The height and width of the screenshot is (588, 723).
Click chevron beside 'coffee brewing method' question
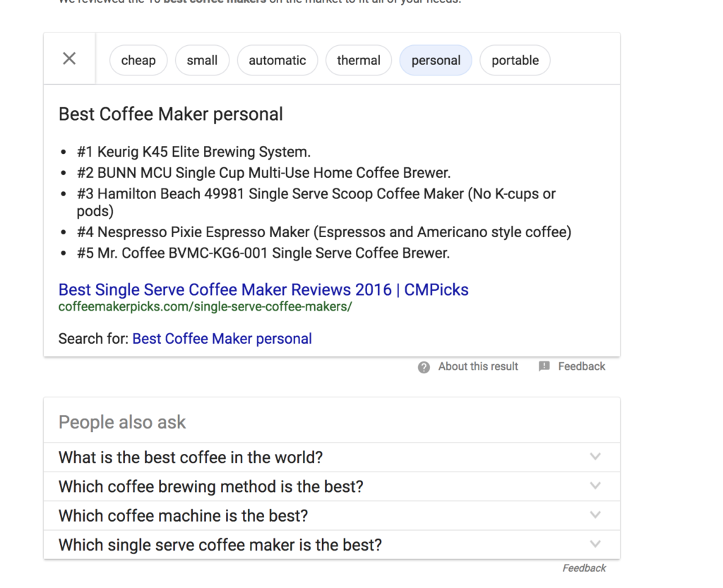pos(595,486)
